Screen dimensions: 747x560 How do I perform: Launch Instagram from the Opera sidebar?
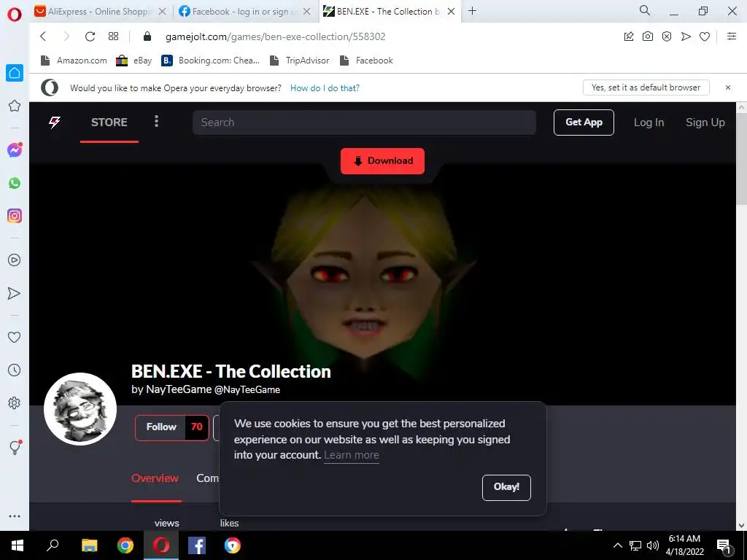(15, 216)
